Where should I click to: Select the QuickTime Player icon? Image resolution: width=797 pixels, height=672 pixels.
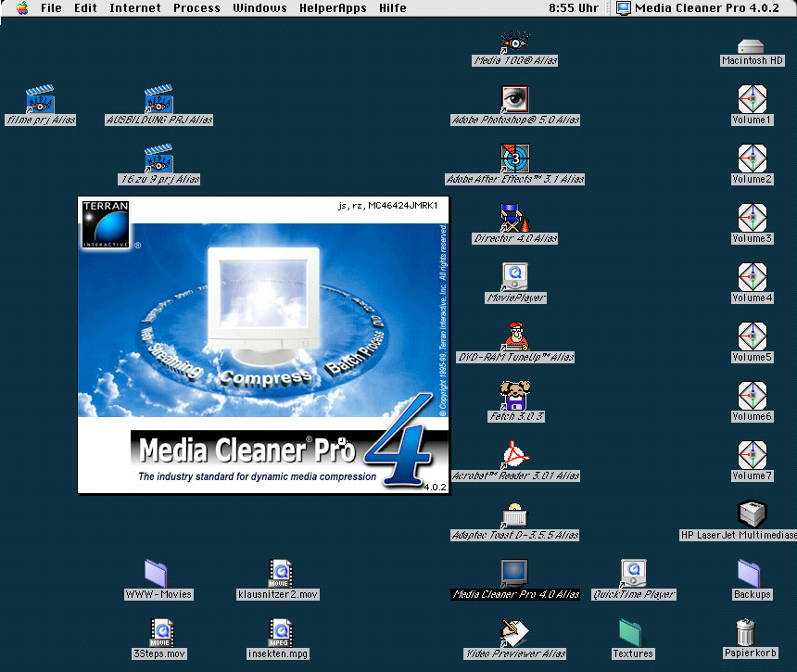point(634,573)
